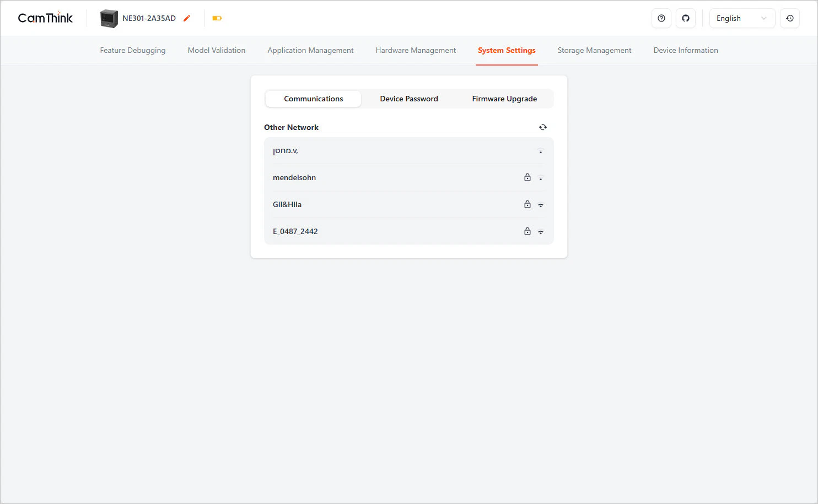Open Hardware Management from the navigation
This screenshot has width=818, height=504.
[416, 50]
